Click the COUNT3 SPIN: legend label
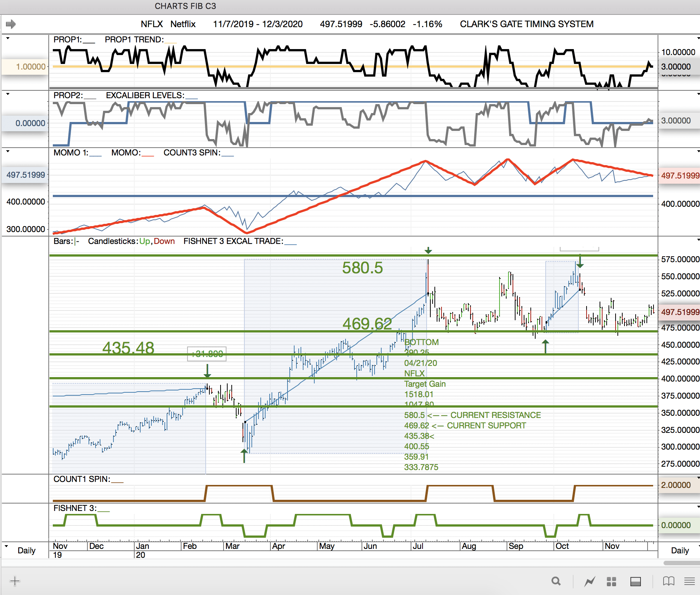 pos(192,153)
